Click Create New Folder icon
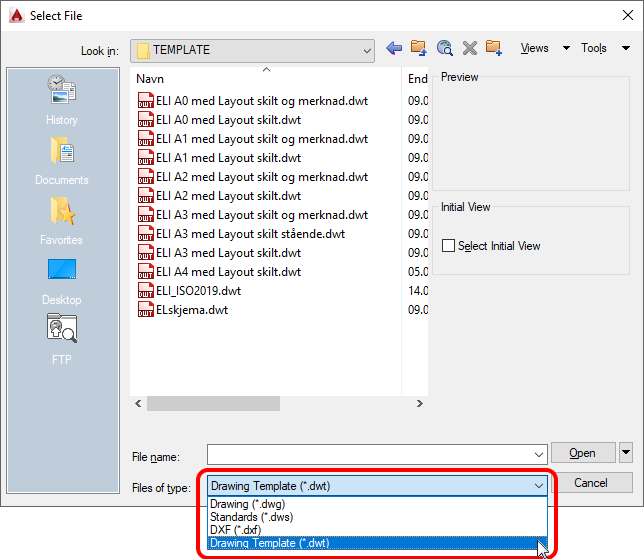 click(494, 48)
